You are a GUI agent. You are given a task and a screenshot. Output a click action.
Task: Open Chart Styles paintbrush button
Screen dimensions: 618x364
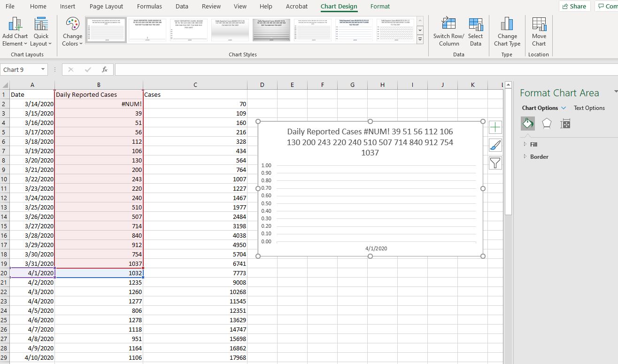[495, 145]
